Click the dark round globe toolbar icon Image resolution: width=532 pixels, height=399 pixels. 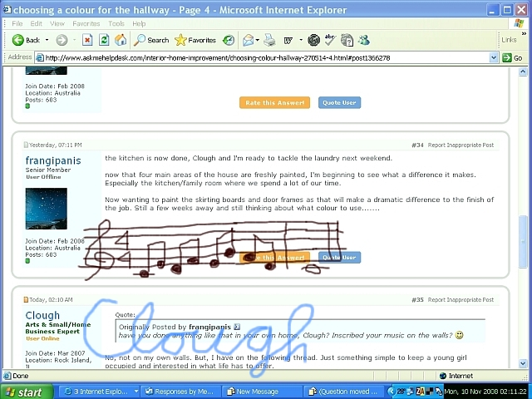pos(313,40)
